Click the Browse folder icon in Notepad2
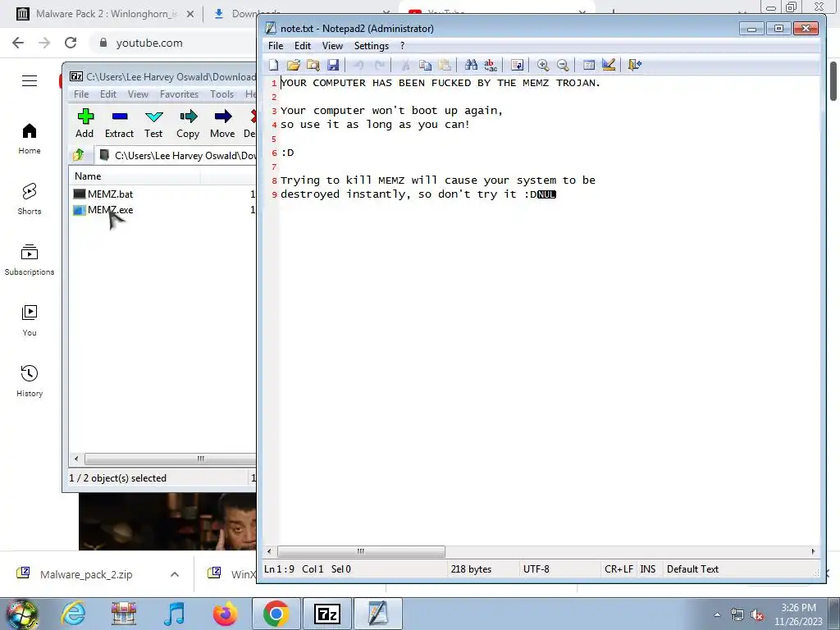Image resolution: width=840 pixels, height=630 pixels. point(313,66)
